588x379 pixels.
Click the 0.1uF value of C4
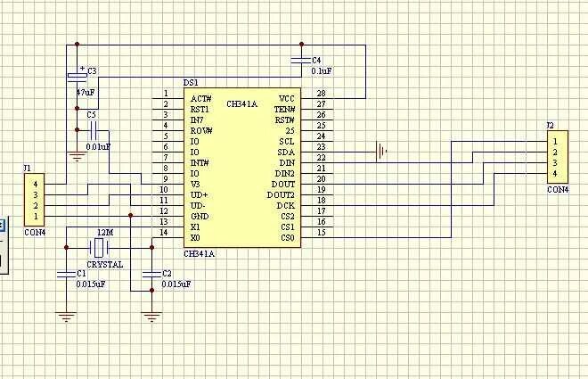(x=322, y=70)
